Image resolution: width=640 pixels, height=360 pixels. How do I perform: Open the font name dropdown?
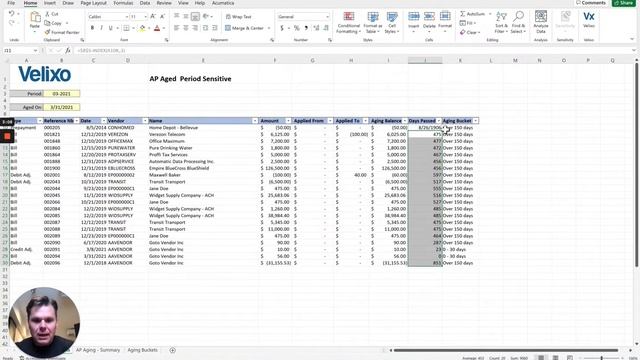127,17
